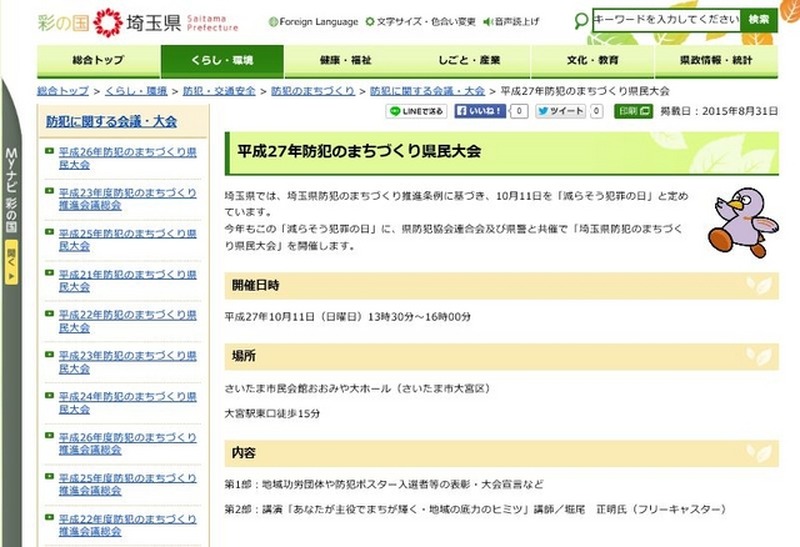Click the 防犯に関する会議・大会 sidebar heading
Viewport: 800px width, 547px height.
tap(111, 121)
